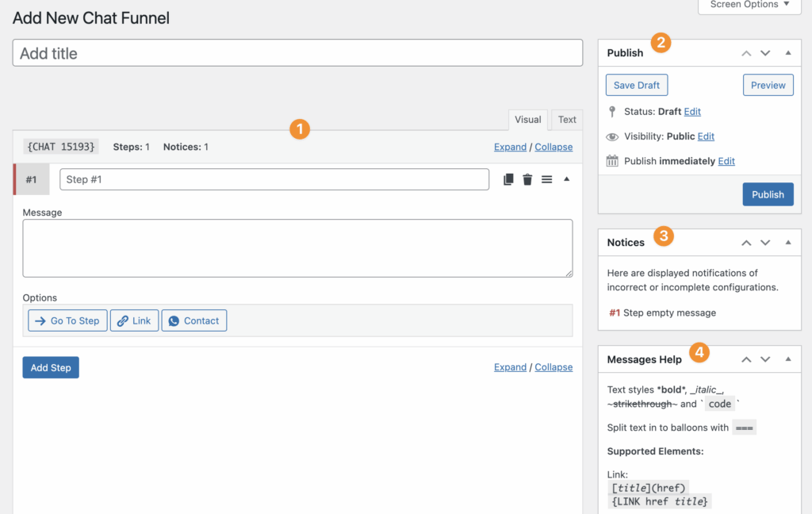Open the Screen Options dropdown
The width and height of the screenshot is (812, 514).
(x=749, y=5)
